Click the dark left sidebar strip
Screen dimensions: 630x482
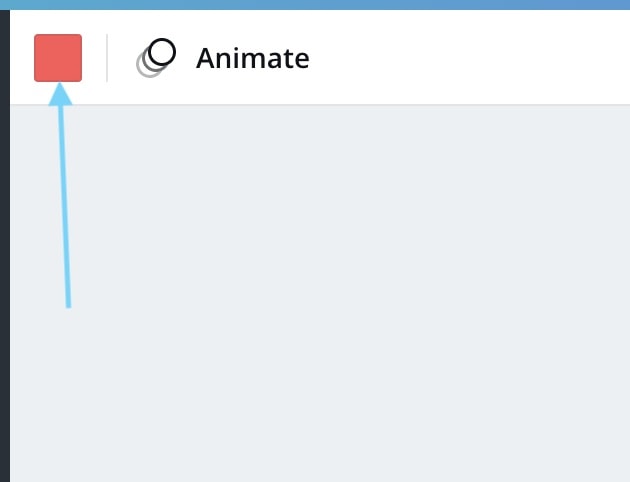(5, 246)
